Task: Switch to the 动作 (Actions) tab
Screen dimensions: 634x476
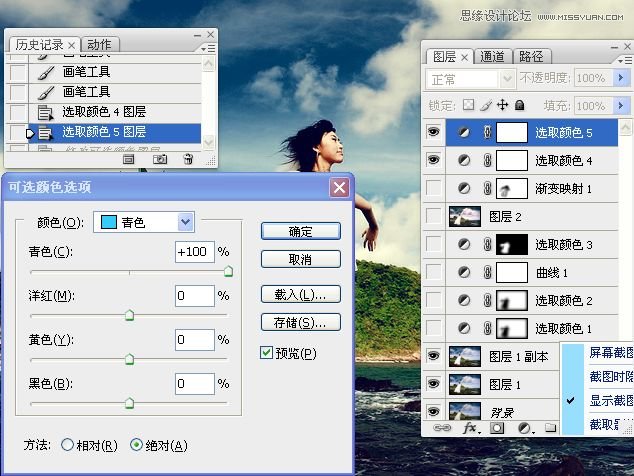Action: [x=98, y=45]
